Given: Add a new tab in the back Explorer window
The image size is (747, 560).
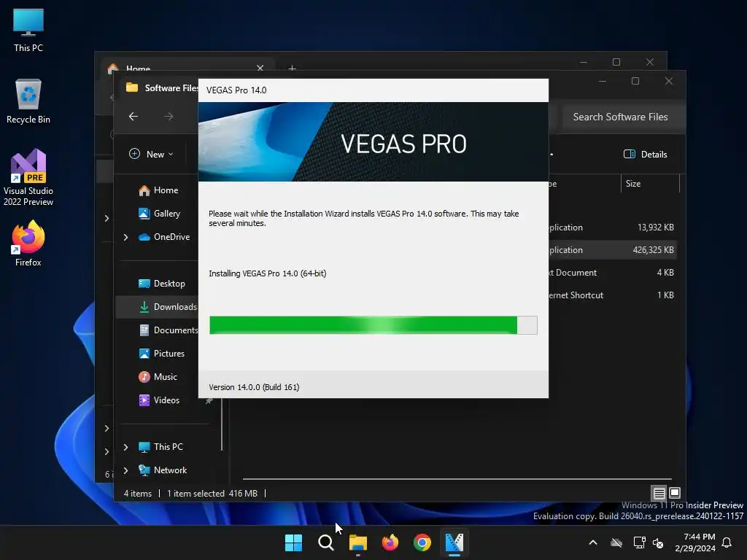Looking at the screenshot, I should (x=292, y=69).
